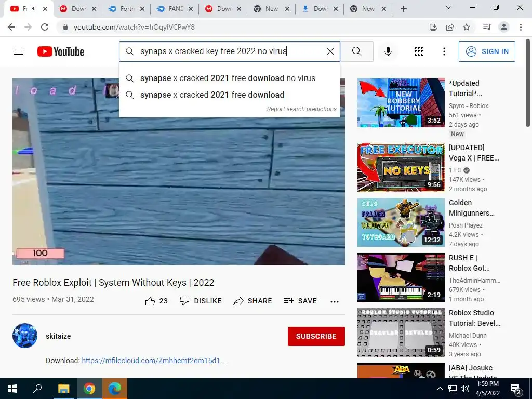Clear the search box with the X

coord(330,51)
